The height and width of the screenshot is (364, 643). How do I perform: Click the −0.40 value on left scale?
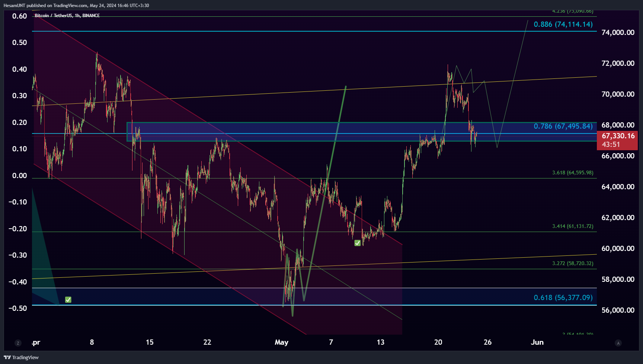18,282
